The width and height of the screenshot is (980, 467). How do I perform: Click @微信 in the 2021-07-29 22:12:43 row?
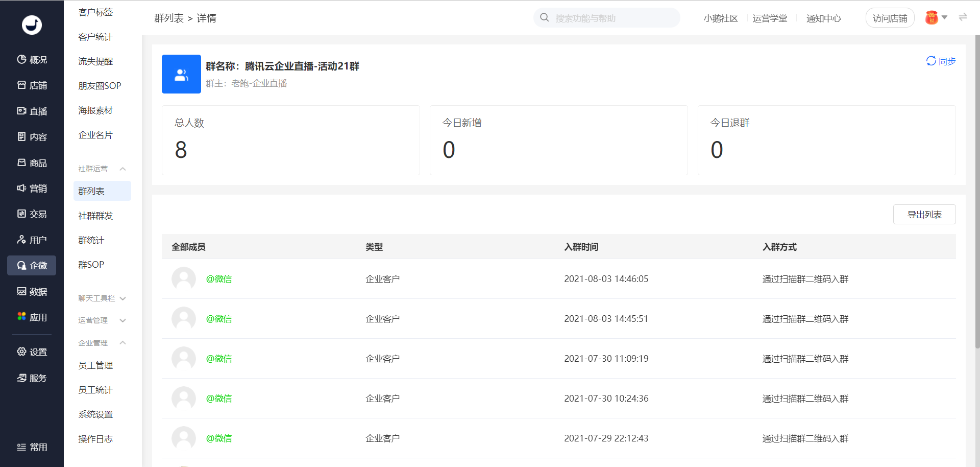click(219, 438)
